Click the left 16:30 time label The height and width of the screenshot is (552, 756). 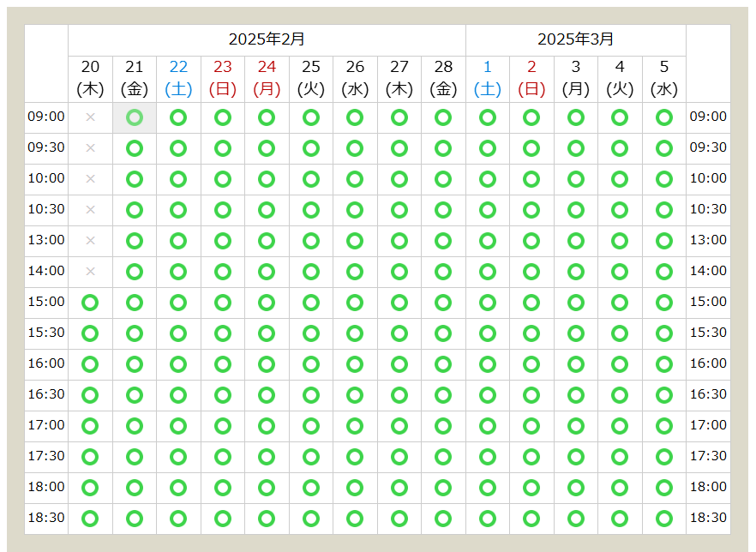(46, 394)
